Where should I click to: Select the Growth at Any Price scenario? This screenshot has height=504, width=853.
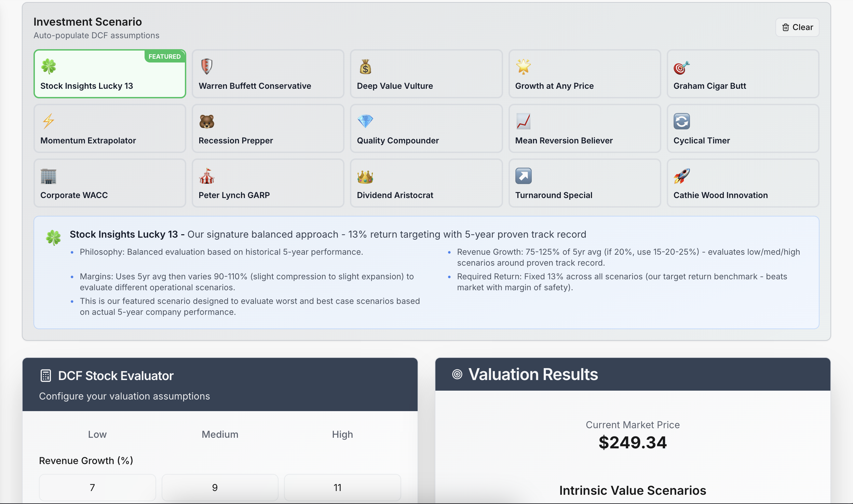pyautogui.click(x=584, y=73)
